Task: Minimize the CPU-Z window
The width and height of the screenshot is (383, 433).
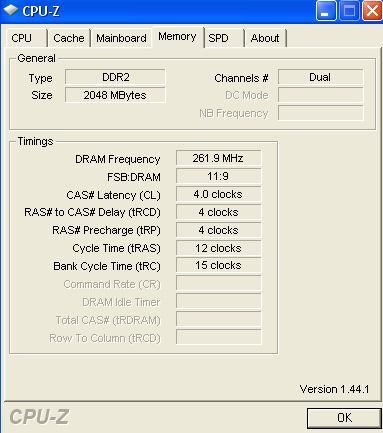Action: [x=325, y=11]
